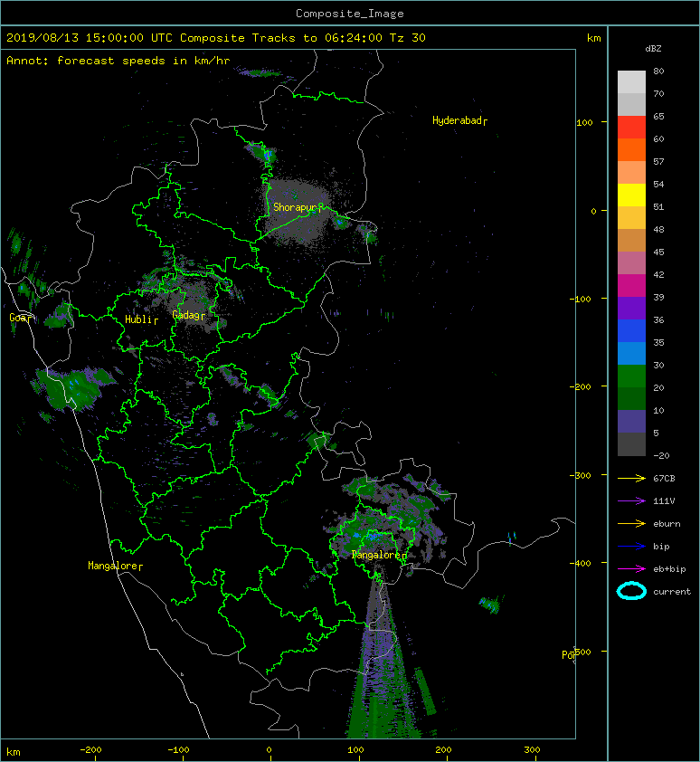Pick the magenta 39–42 dBZ swatch

click(x=631, y=285)
